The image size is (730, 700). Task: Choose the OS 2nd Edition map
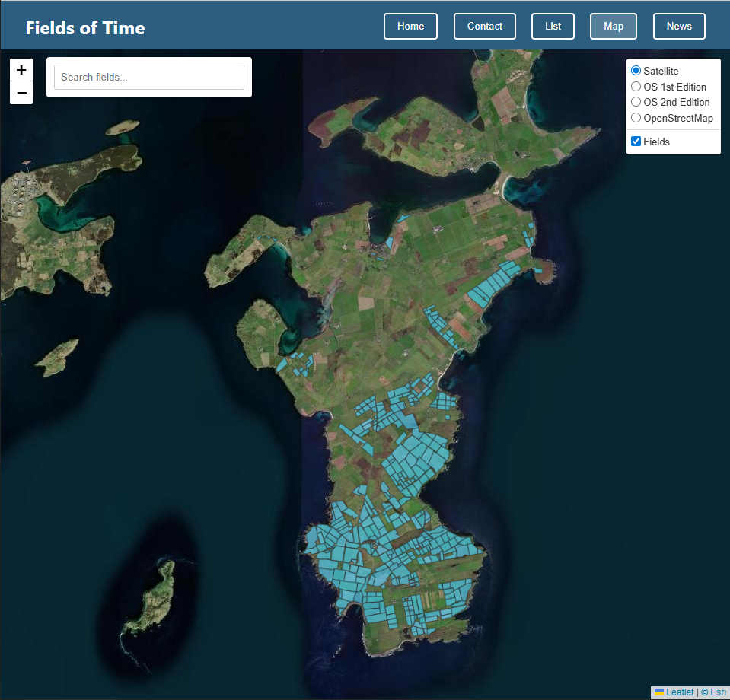pos(636,102)
